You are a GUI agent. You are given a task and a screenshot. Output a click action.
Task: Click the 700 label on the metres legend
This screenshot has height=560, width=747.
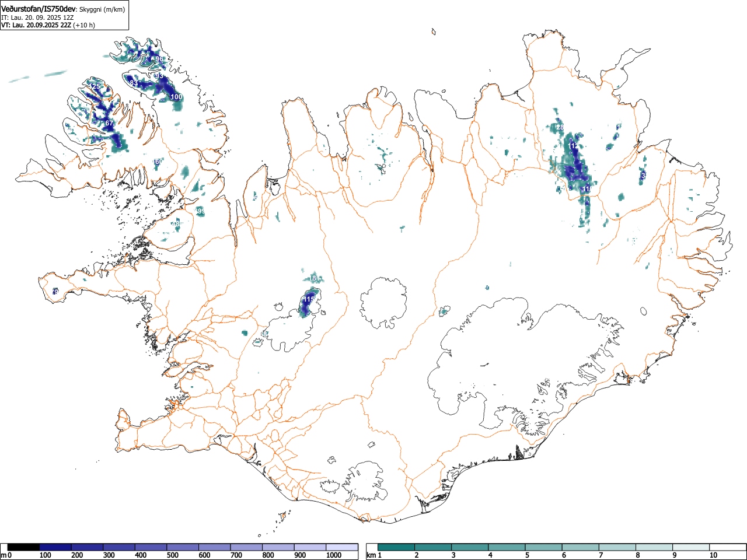236,555
